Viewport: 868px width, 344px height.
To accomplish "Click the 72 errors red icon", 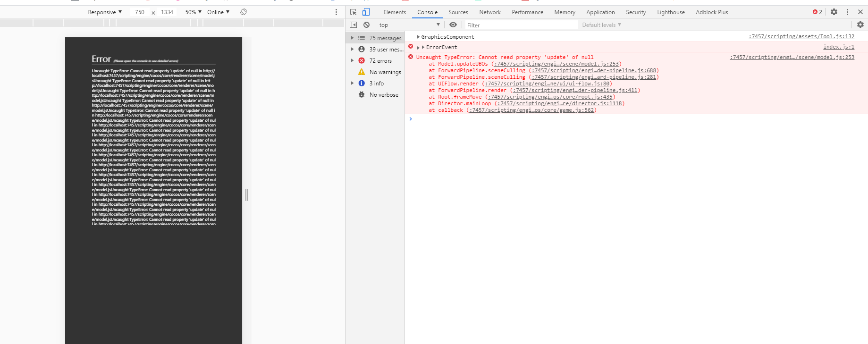I will coord(362,60).
